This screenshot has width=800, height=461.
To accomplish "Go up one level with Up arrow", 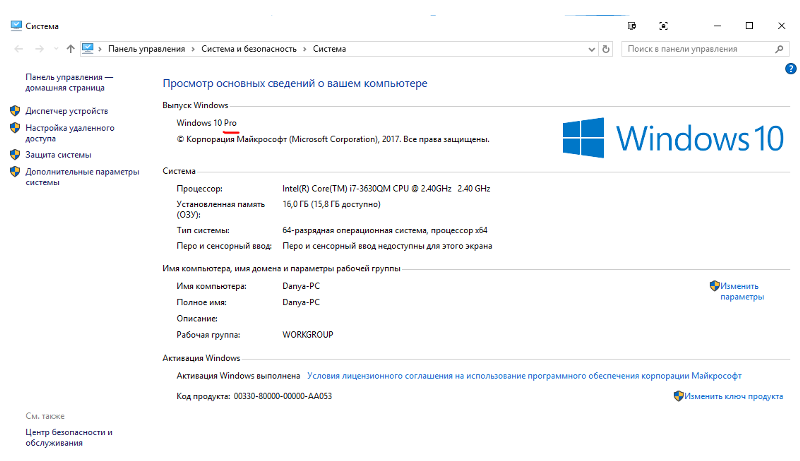I will point(70,49).
